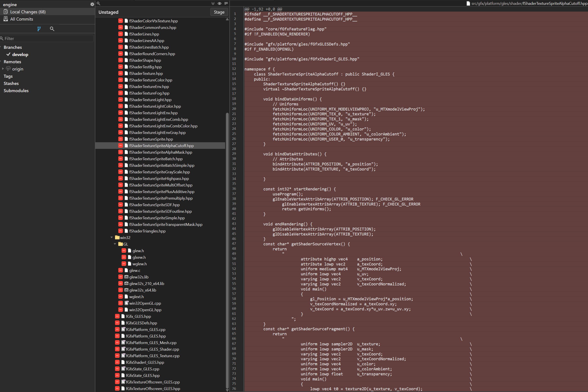Select the branches view icon in sidebar
Image resolution: width=588 pixels, height=392 pixels.
click(39, 29)
